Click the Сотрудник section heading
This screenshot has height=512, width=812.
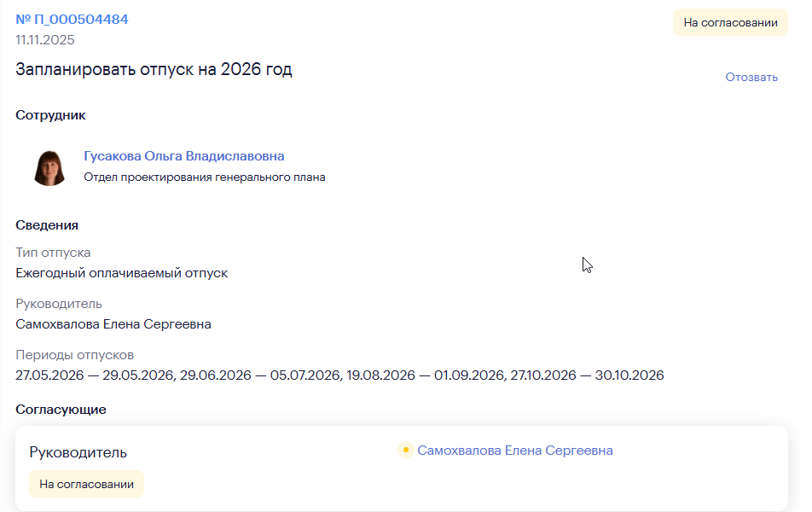pos(50,115)
